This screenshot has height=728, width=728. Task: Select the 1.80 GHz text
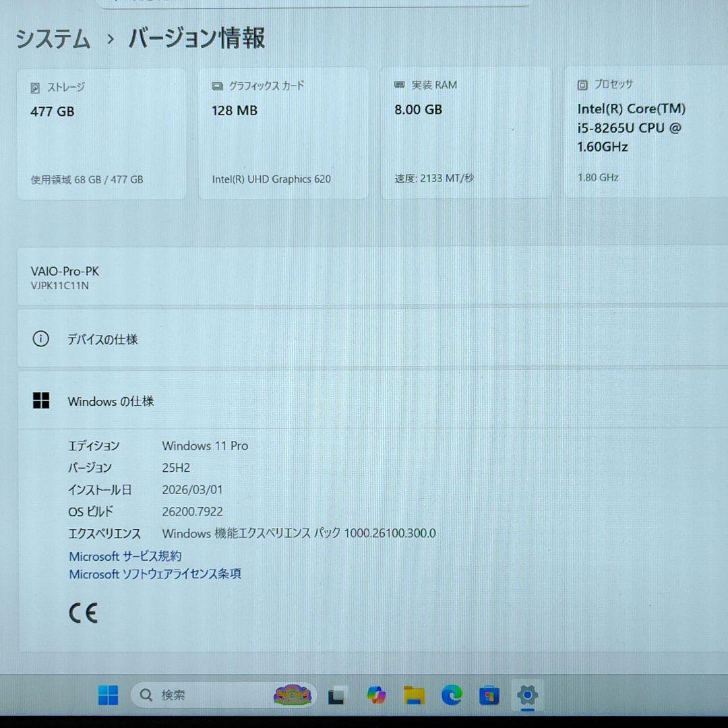(598, 177)
